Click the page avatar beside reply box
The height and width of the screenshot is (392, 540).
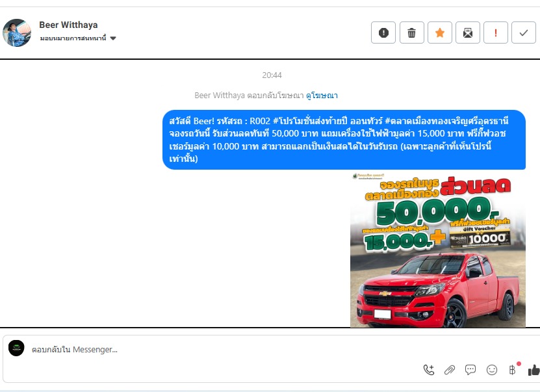16,348
